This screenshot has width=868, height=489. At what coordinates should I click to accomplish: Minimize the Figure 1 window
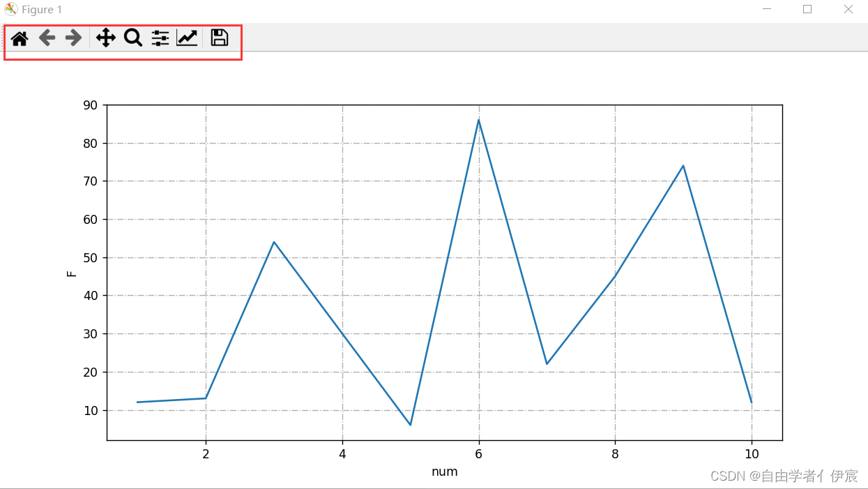pyautogui.click(x=767, y=9)
